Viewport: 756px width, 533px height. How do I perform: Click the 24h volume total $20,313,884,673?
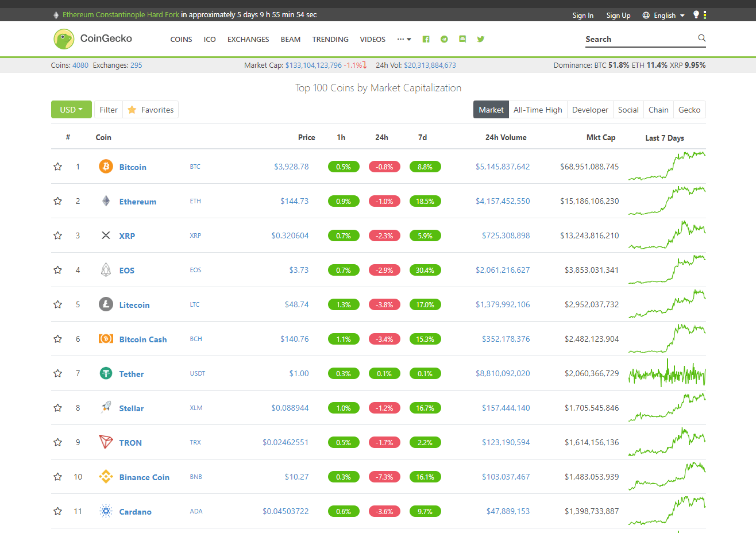pyautogui.click(x=430, y=65)
